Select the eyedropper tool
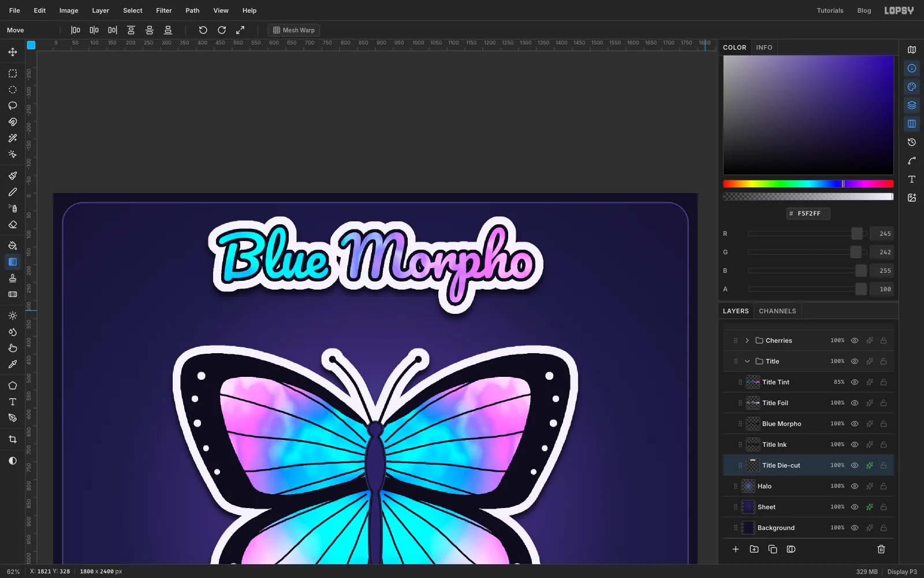Viewport: 924px width, 578px height. click(13, 364)
